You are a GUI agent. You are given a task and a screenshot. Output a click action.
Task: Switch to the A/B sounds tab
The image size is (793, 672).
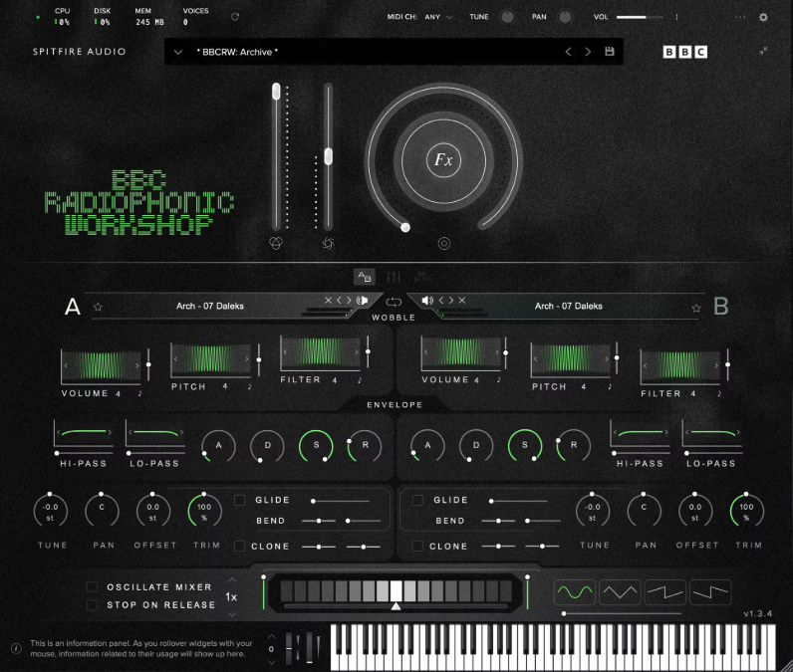[365, 277]
